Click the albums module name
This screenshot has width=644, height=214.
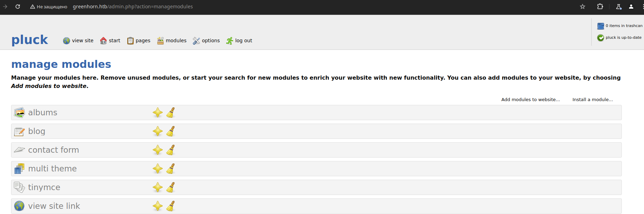coord(43,113)
